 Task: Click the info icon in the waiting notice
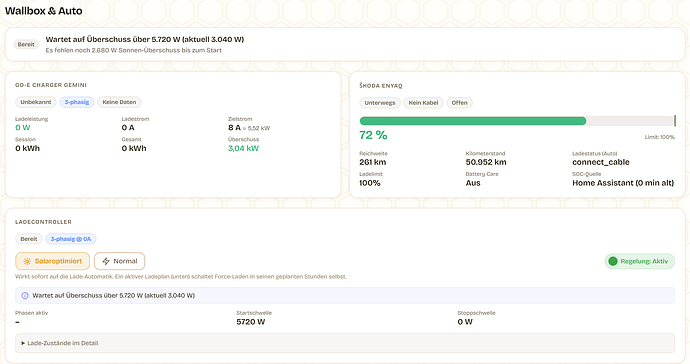25,296
